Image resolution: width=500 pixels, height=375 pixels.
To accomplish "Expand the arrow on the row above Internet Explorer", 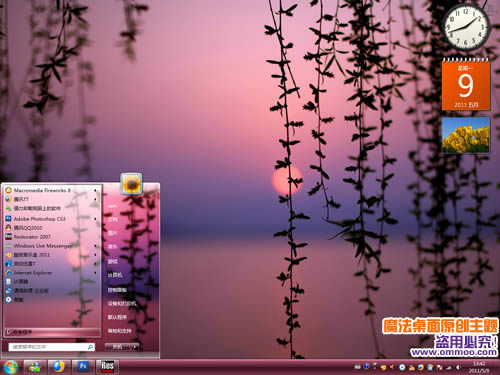I will click(x=95, y=264).
